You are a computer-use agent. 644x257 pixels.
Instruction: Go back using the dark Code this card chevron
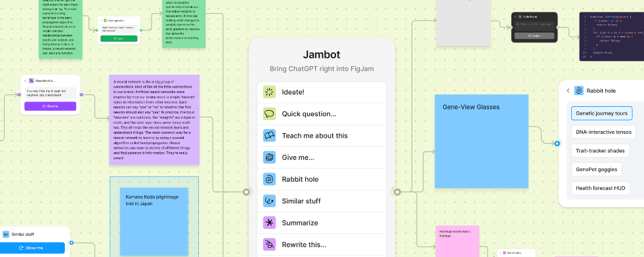(515, 17)
